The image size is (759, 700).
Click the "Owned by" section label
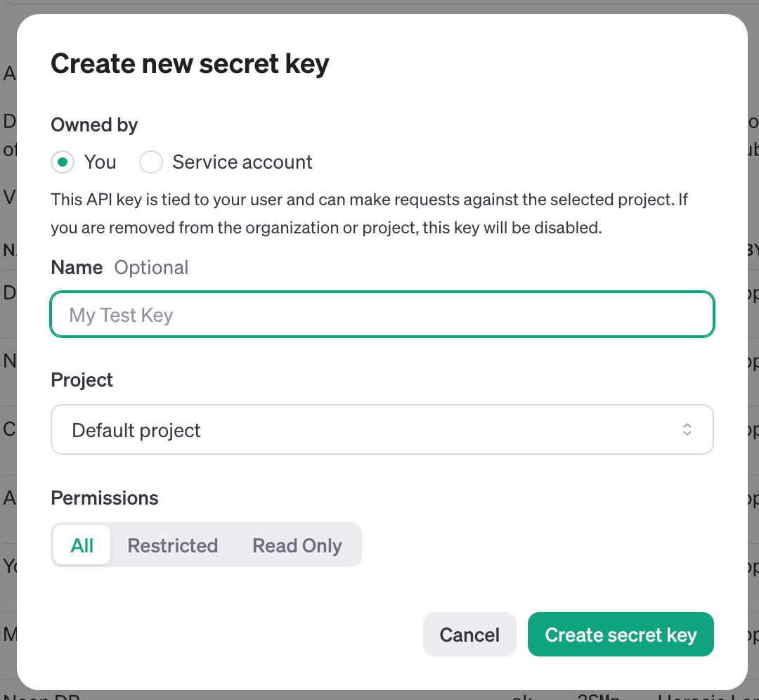[94, 124]
